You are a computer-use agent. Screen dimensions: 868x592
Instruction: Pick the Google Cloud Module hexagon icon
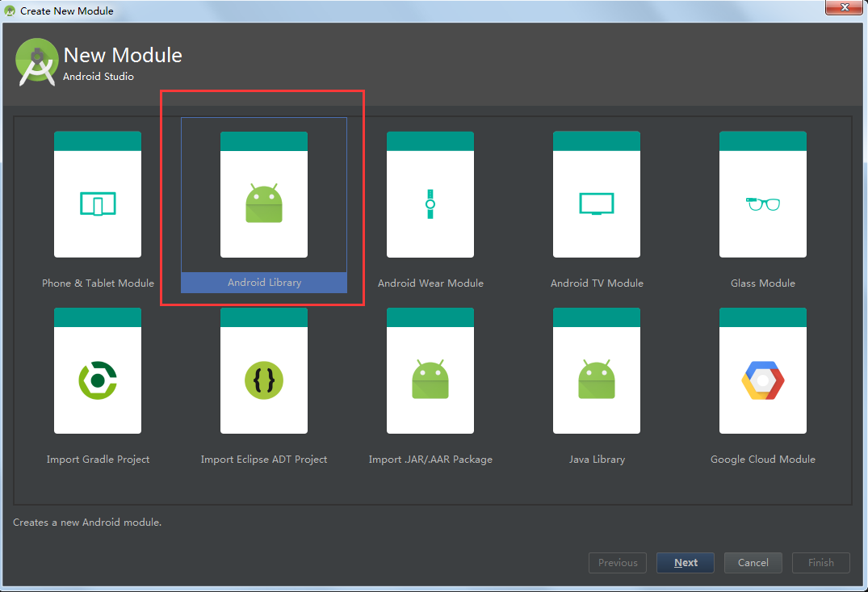(763, 380)
